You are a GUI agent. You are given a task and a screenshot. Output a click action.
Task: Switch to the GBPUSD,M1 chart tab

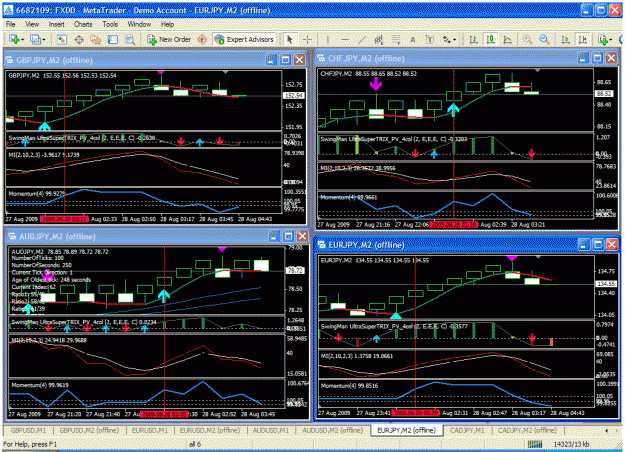click(29, 430)
